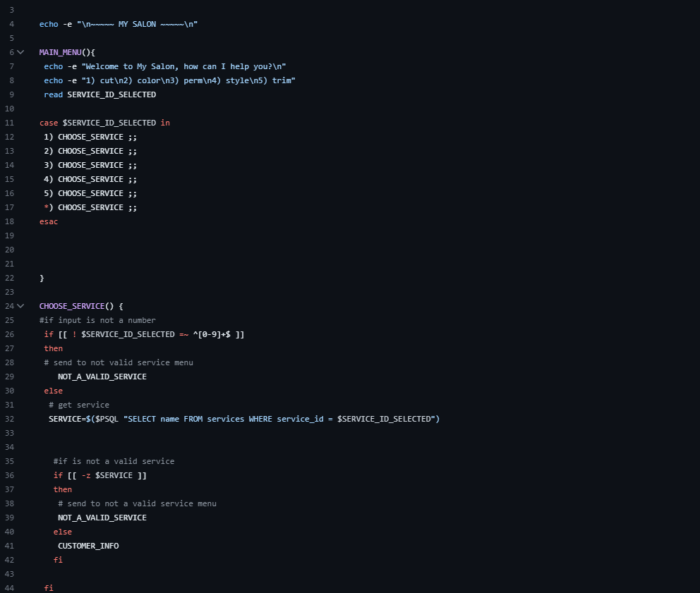Viewport: 700px width, 593px height.
Task: Click the CHOOSE_SERVICE function definition name
Action: pyautogui.click(x=71, y=306)
